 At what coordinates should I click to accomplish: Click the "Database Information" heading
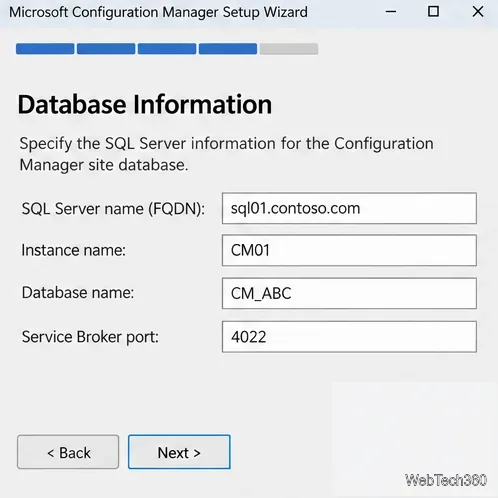pos(145,105)
